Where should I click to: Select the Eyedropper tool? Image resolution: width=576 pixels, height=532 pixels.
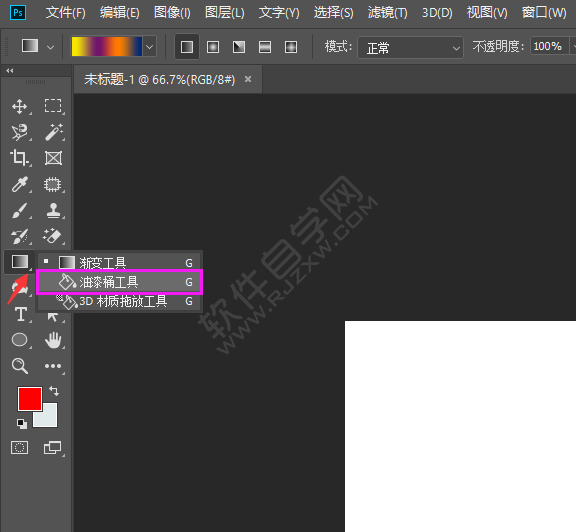(19, 184)
